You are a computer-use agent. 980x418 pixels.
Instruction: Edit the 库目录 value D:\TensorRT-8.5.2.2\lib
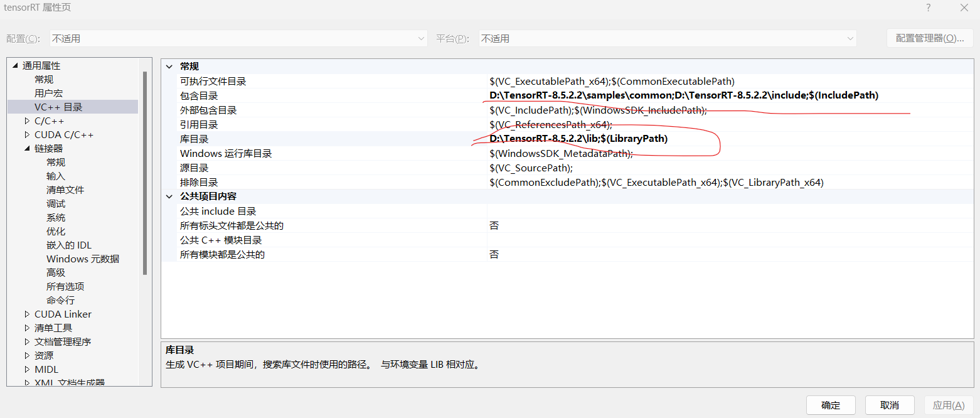pos(578,139)
